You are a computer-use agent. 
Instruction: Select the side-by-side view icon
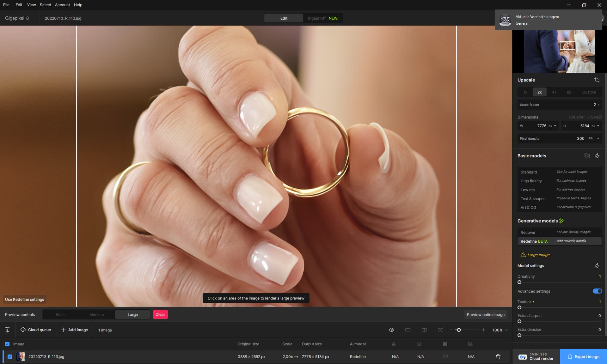[x=440, y=330]
